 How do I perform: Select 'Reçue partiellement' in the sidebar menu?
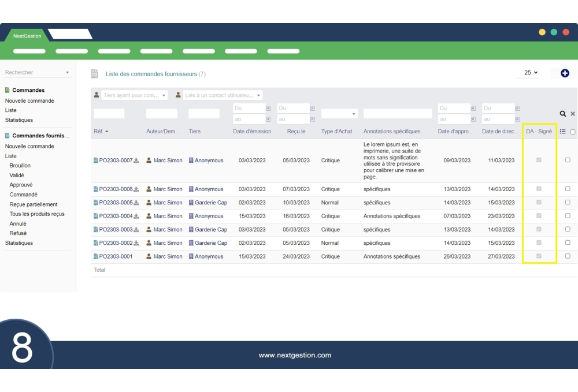[34, 204]
